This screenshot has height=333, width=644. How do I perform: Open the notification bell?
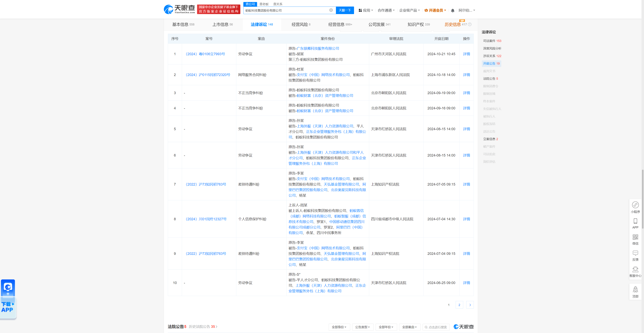452,11
